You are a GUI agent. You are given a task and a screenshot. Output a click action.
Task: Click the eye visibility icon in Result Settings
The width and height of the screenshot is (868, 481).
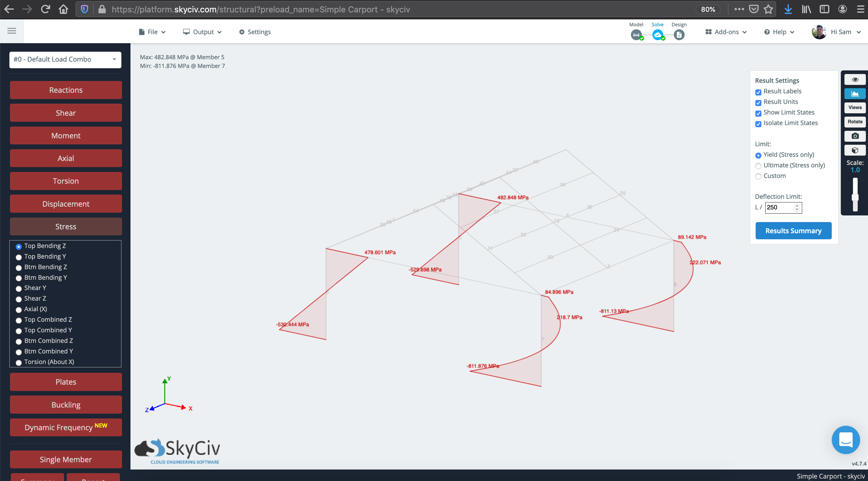(x=855, y=80)
